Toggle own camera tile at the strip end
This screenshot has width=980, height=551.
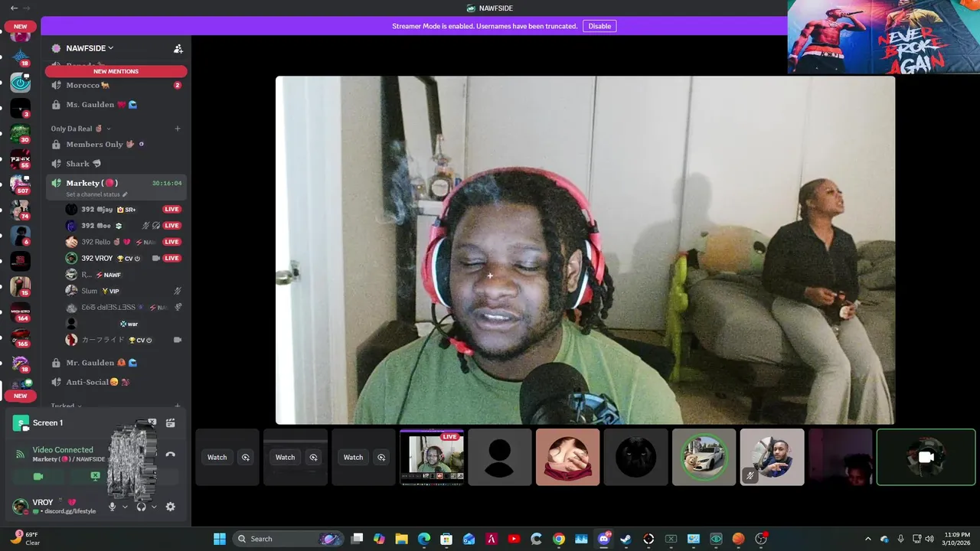pos(926,457)
